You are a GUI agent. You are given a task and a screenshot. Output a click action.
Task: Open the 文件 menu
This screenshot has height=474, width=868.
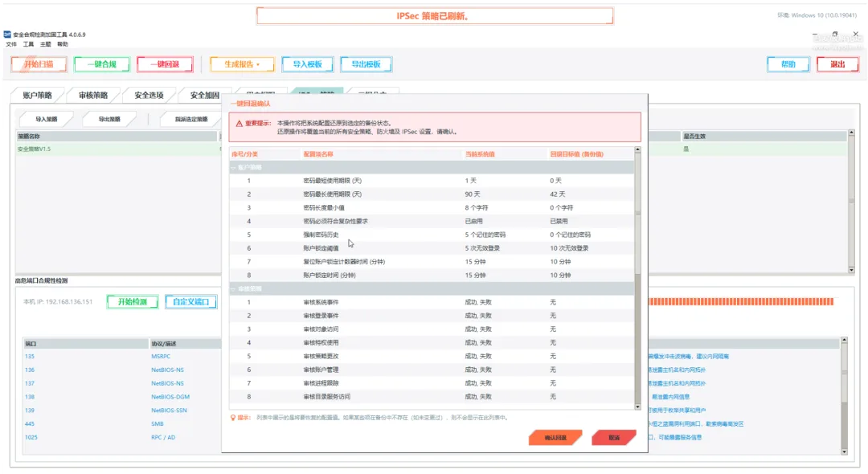11,44
